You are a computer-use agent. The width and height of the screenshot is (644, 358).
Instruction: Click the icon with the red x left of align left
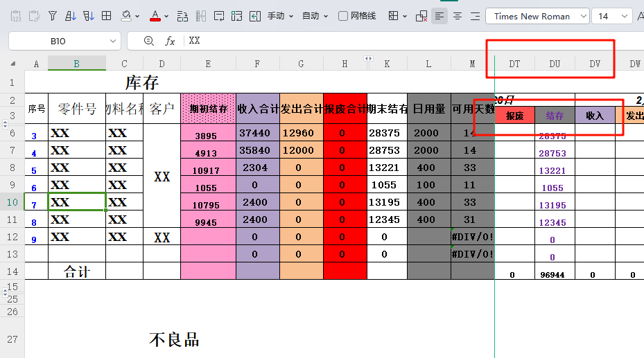pyautogui.click(x=421, y=17)
